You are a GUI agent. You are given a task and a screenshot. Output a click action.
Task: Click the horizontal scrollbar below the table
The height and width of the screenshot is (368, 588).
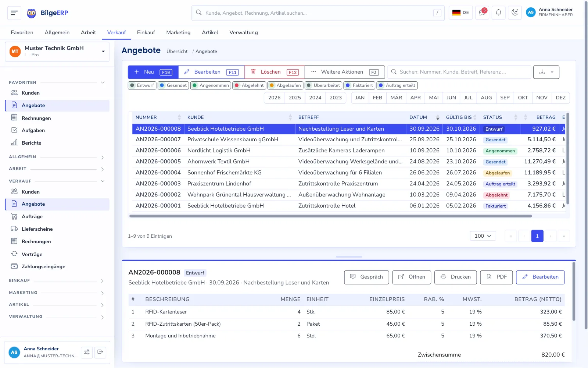[331, 216]
